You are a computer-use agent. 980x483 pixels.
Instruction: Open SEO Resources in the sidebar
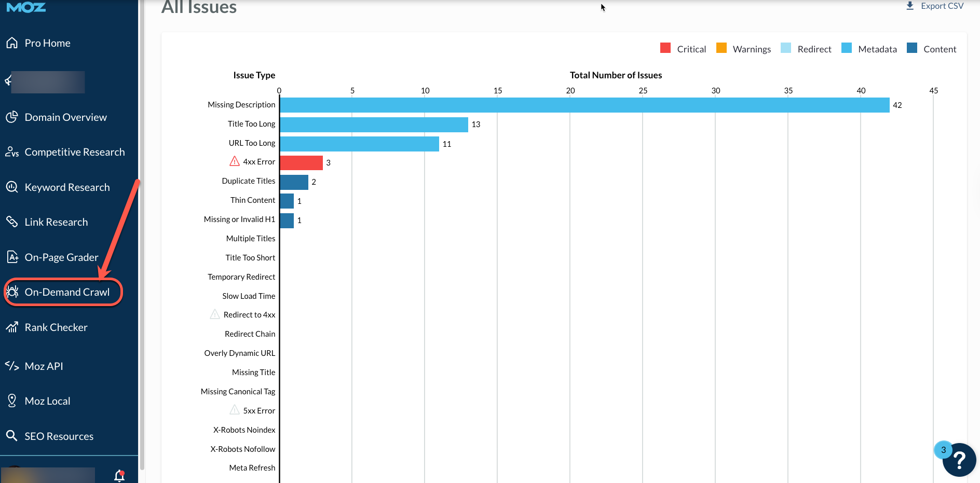(59, 436)
